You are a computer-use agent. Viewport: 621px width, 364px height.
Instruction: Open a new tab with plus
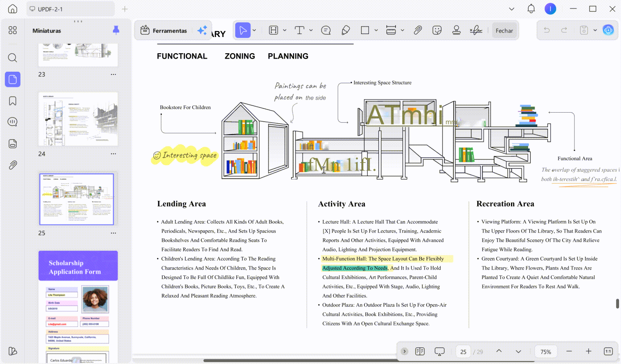[x=125, y=9]
